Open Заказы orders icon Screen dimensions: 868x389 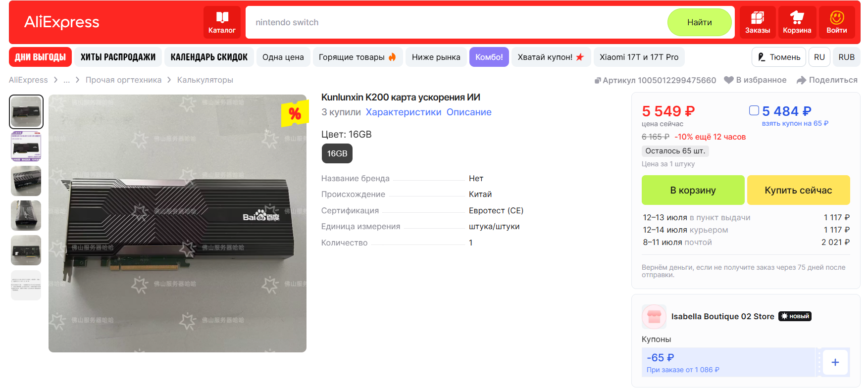point(758,22)
